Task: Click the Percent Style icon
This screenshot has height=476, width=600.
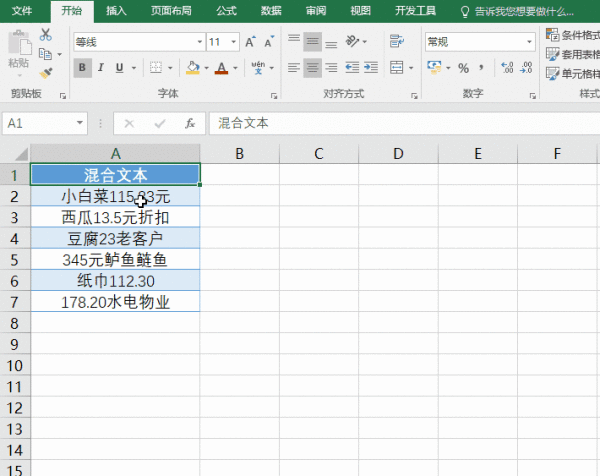Action: coord(463,68)
